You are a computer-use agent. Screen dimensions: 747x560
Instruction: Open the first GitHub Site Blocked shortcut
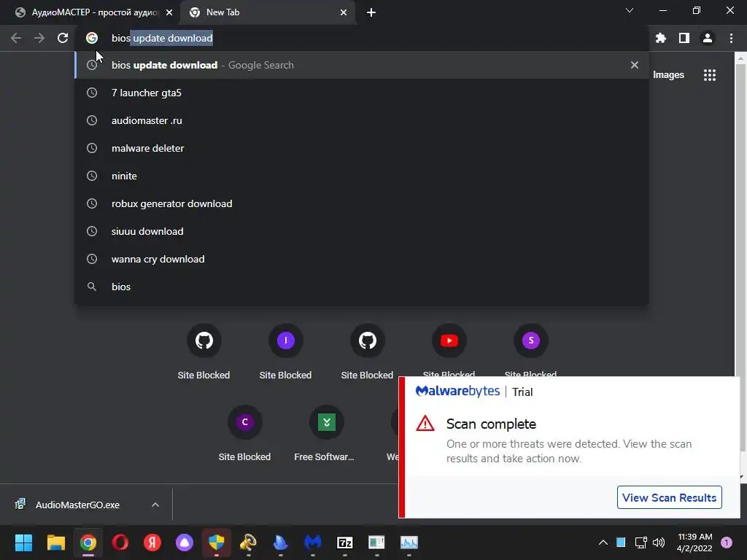[x=204, y=351]
